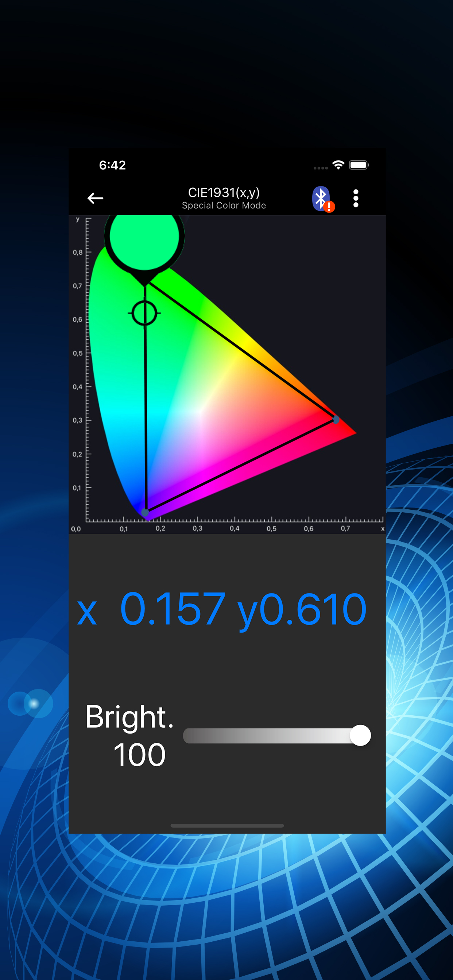The width and height of the screenshot is (453, 980).
Task: Tap the brightness value 100
Action: (x=139, y=755)
